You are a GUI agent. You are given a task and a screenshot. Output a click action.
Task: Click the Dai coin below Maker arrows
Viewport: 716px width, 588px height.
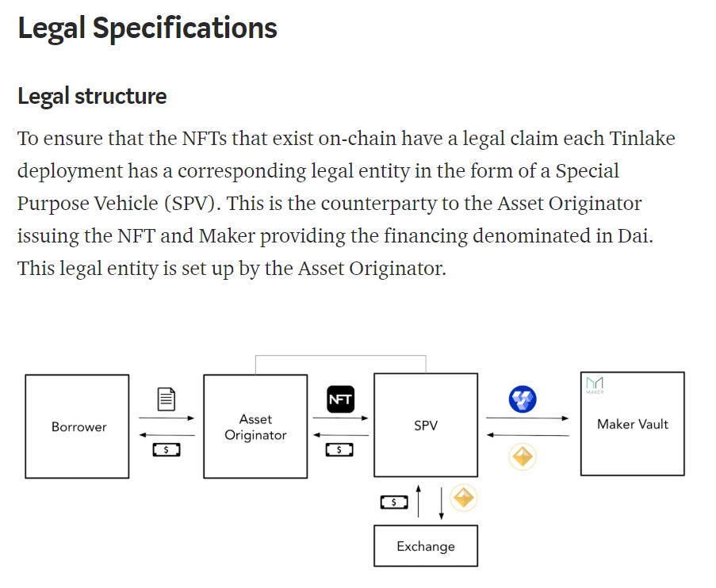[523, 456]
